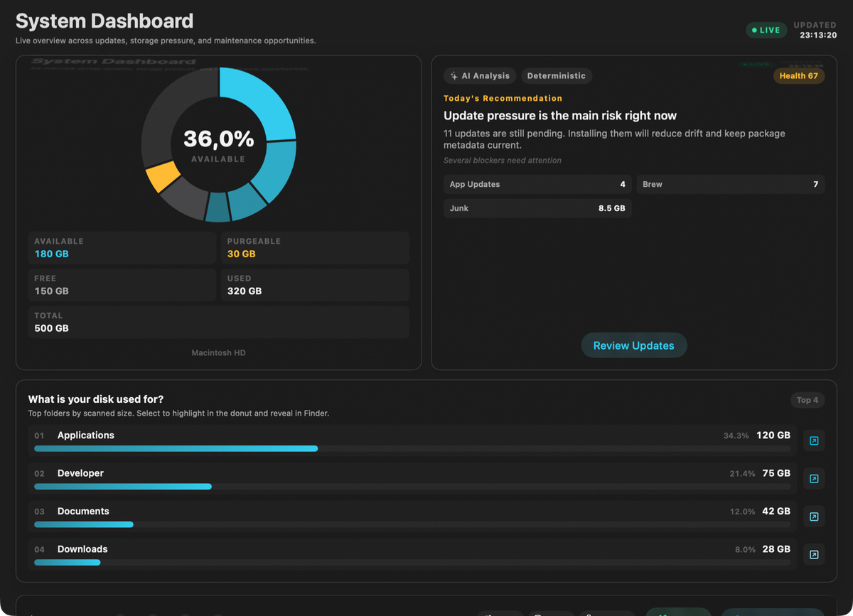
Task: Click the 36,0% value in donut center
Action: point(219,139)
